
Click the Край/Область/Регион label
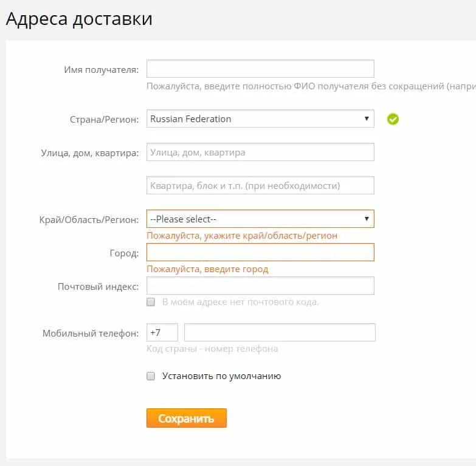(x=89, y=220)
